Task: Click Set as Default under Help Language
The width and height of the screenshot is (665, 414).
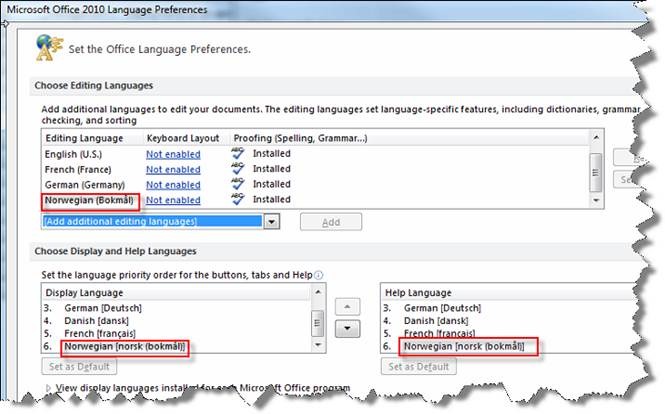Action: [x=419, y=366]
